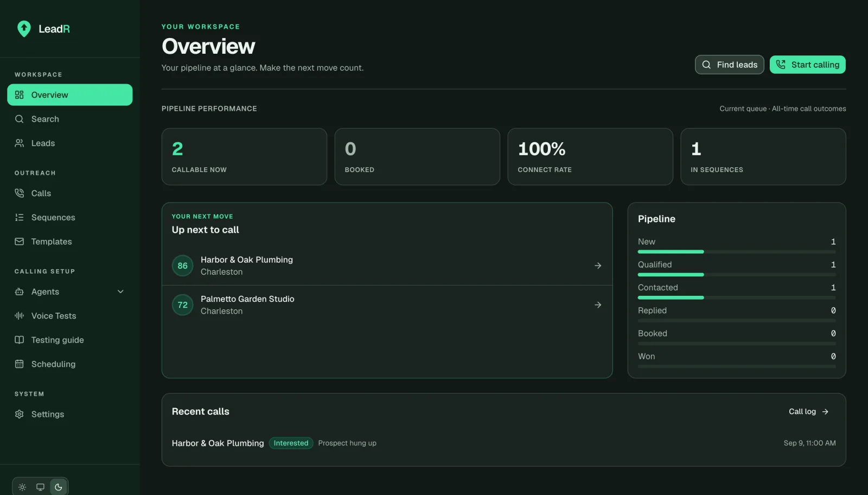Click Harbor & Oak Plumbing in Recent calls
The height and width of the screenshot is (495, 868).
tap(218, 443)
